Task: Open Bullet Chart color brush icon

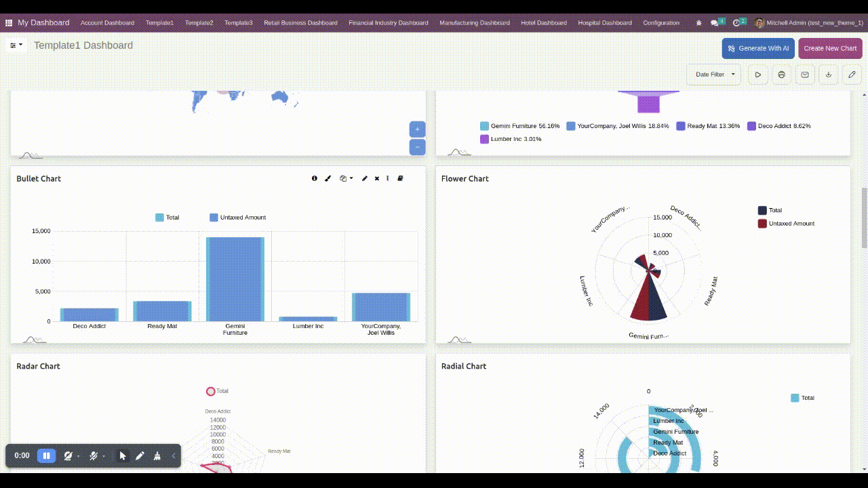Action: pyautogui.click(x=328, y=178)
